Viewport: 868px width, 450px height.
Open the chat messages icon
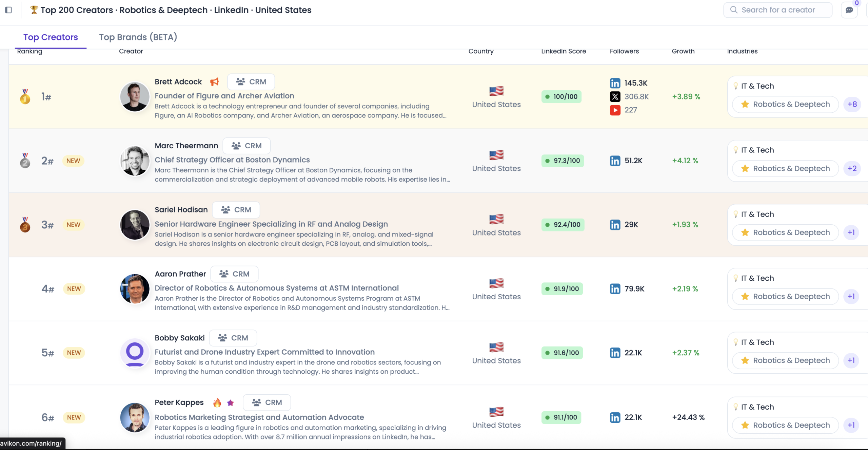coord(849,10)
